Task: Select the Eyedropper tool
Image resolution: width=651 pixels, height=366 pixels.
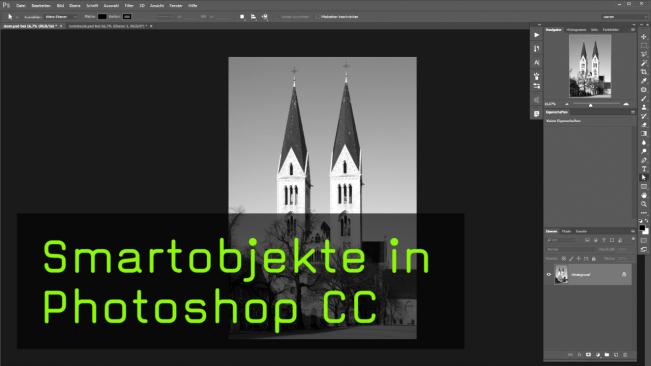Action: (644, 81)
